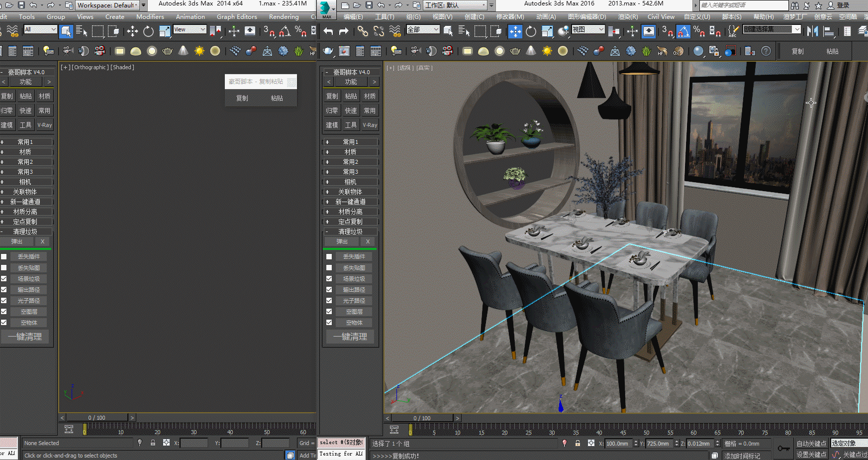This screenshot has height=460, width=868.
Task: Toggle the selection lock icon in 2016 status bar
Action: click(x=578, y=443)
